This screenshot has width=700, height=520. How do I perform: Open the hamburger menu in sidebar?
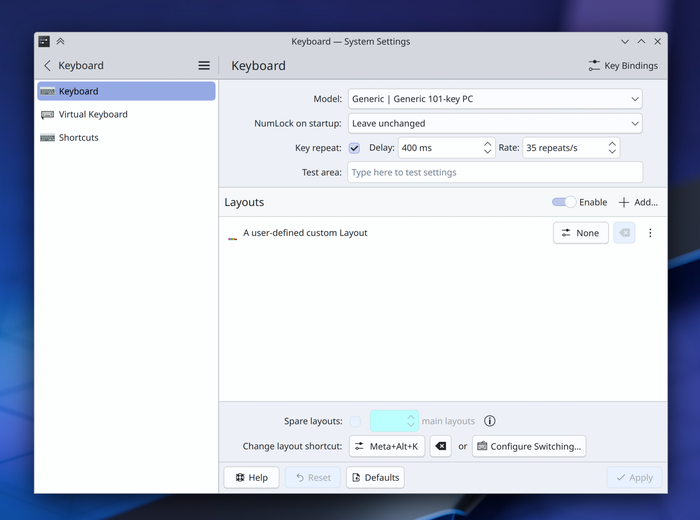click(204, 66)
